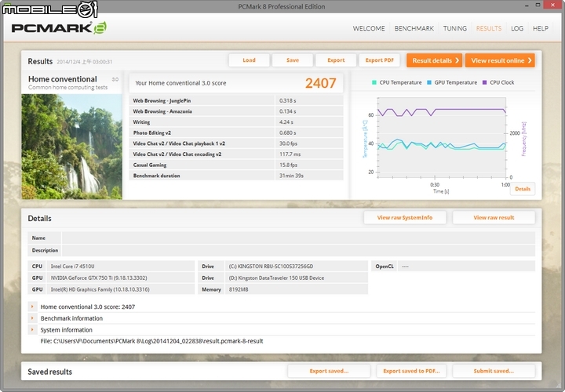The width and height of the screenshot is (565, 392).
Task: Click the result file path text
Action: click(x=151, y=341)
